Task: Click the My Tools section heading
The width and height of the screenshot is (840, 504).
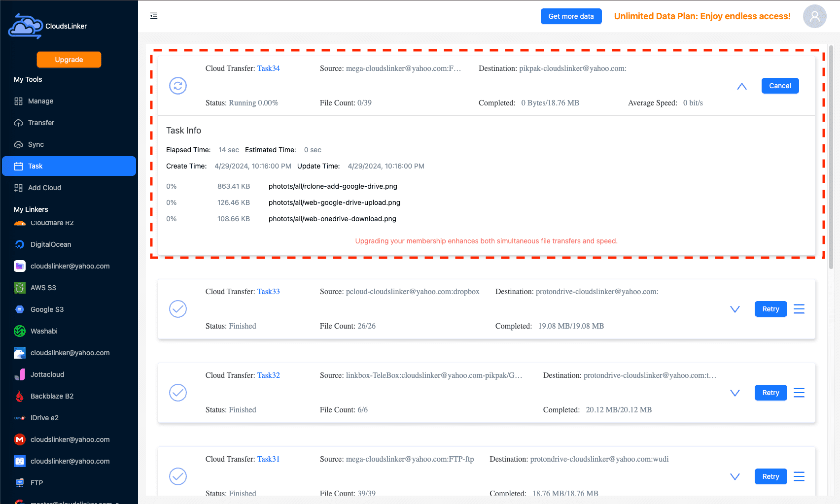Action: coord(28,79)
